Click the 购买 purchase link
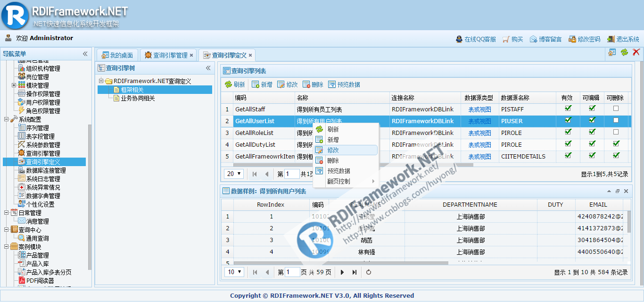The image size is (644, 302). coord(513,39)
